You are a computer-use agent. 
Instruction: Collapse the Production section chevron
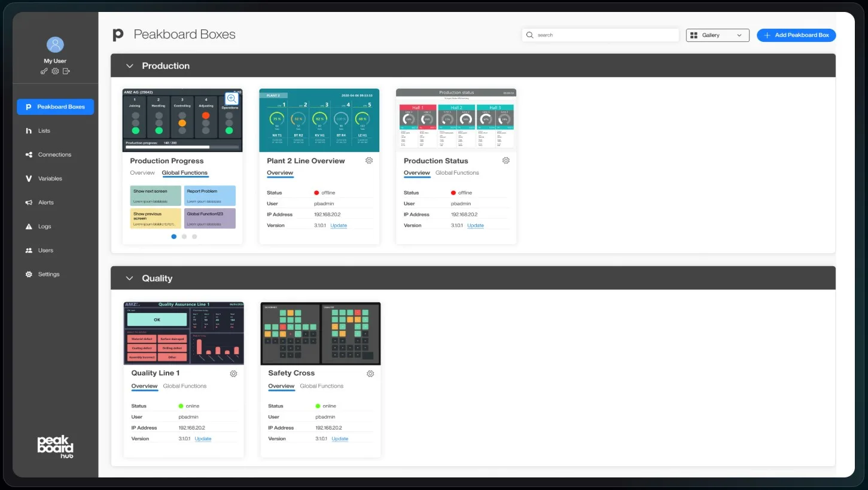[129, 66]
